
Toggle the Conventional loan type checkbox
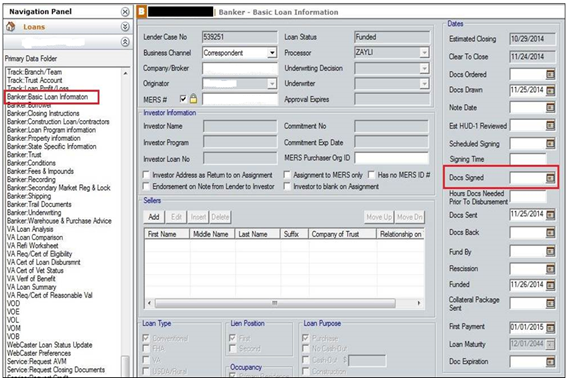pos(146,338)
